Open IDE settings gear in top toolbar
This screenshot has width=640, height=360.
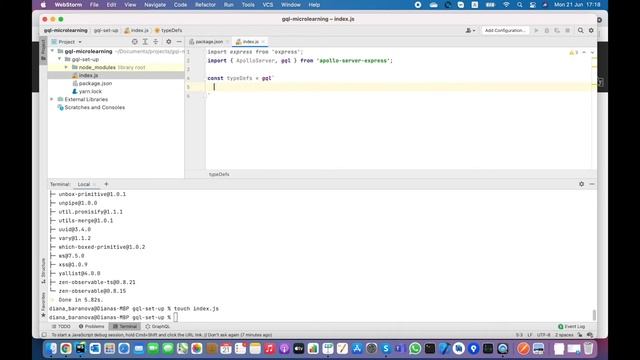coord(591,30)
